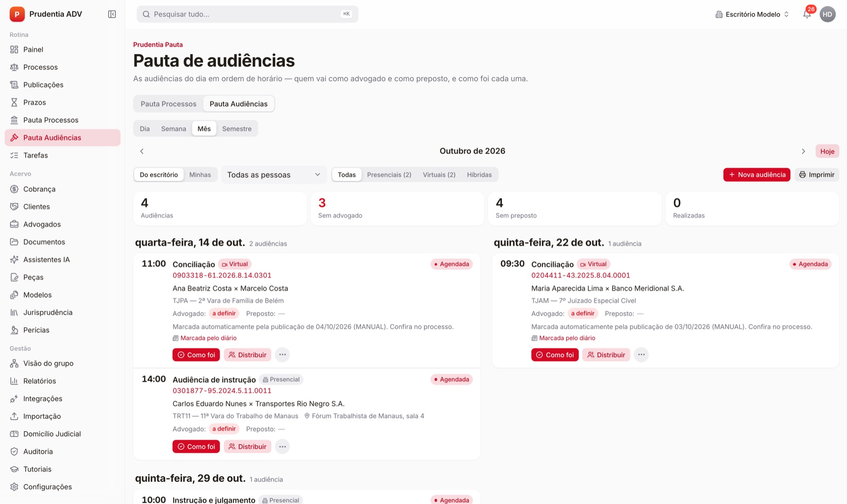Click the Imprimir button
This screenshot has width=847, height=504.
[x=817, y=175]
